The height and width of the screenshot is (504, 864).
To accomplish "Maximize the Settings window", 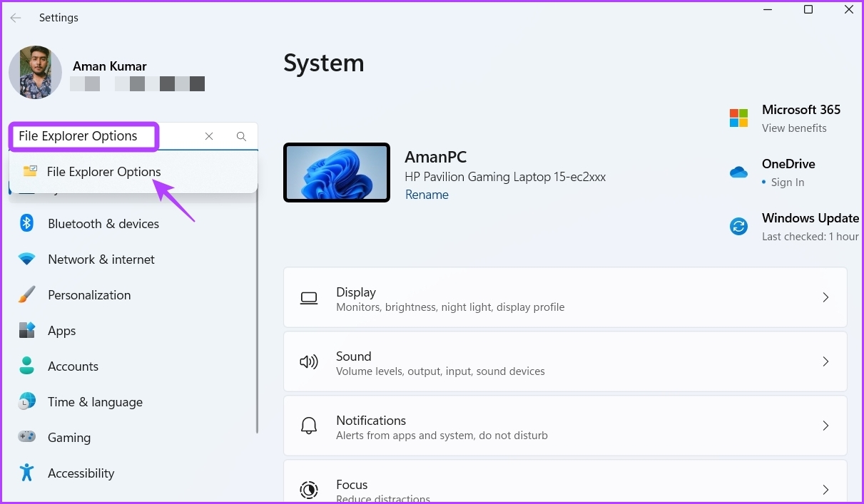I will [808, 9].
